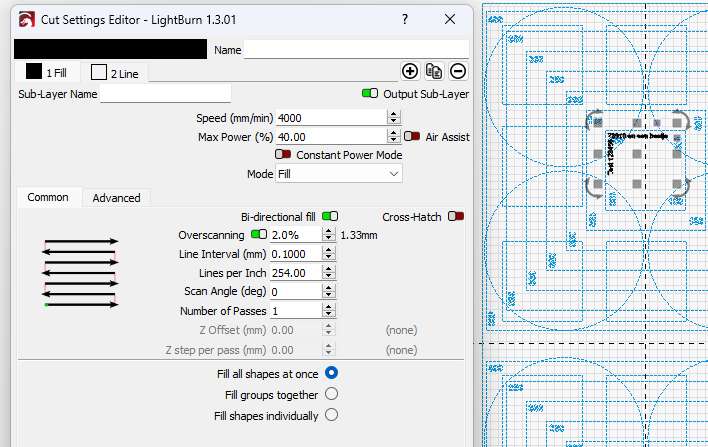
Task: Decrease Max Power with the down arrow
Action: (x=394, y=140)
